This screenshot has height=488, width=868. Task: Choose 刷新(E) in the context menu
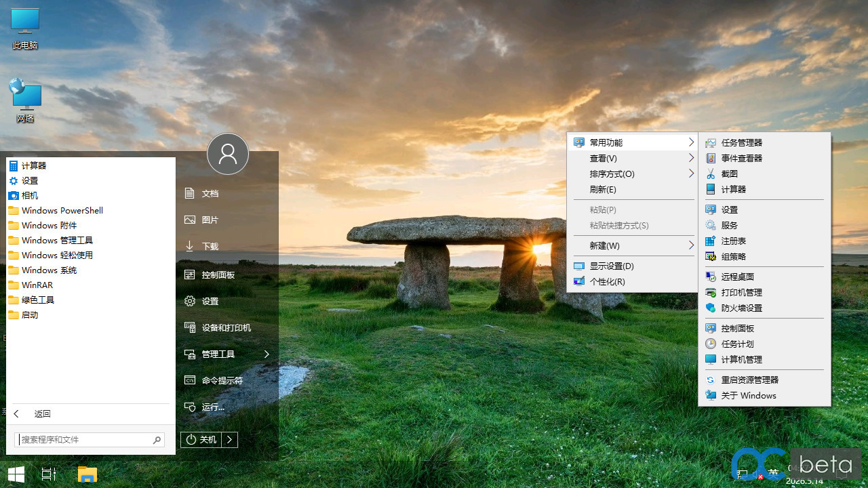pos(633,189)
